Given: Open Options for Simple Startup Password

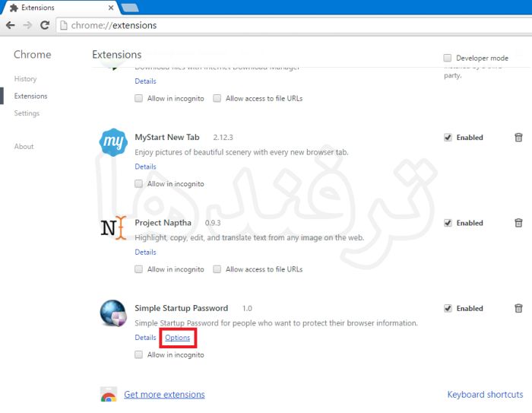Looking at the screenshot, I should [177, 338].
